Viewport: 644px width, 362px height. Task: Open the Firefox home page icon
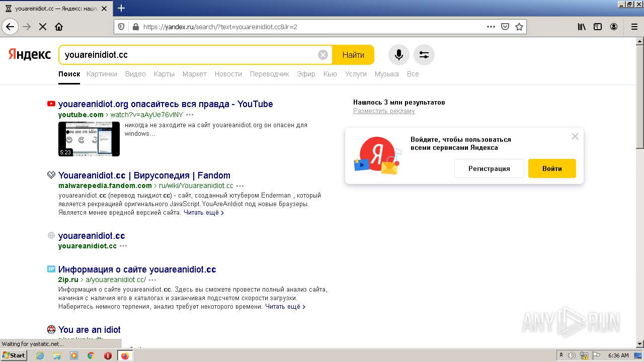[59, 27]
